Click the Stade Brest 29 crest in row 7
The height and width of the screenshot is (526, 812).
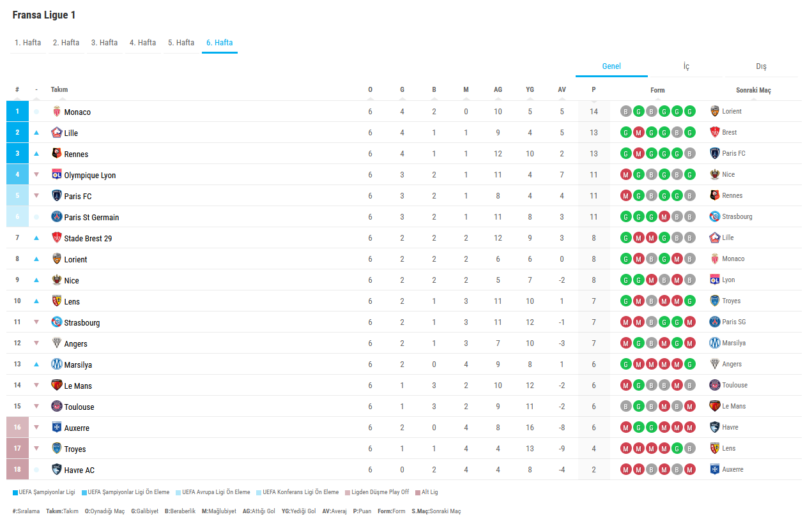coord(57,238)
